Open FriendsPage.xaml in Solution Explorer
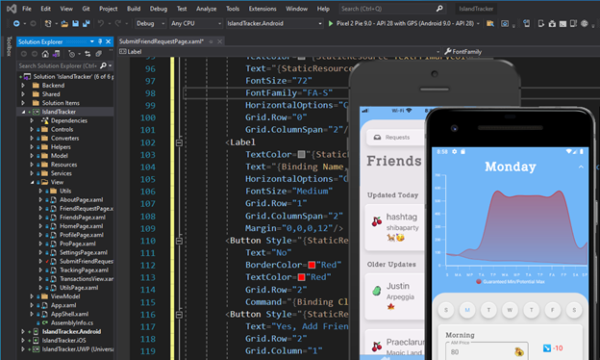Viewport: 600px width, 360px height. pos(82,217)
